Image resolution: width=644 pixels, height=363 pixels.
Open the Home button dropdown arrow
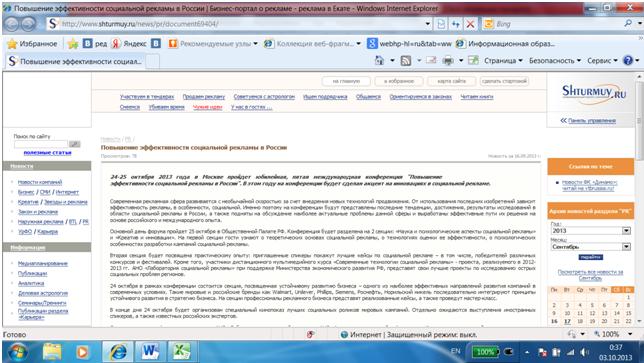392,61
